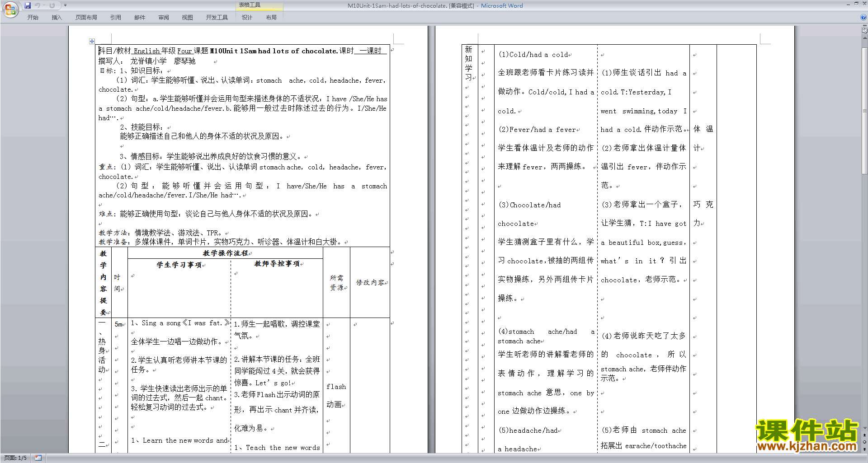Go to next page browse arrow

click(864, 449)
